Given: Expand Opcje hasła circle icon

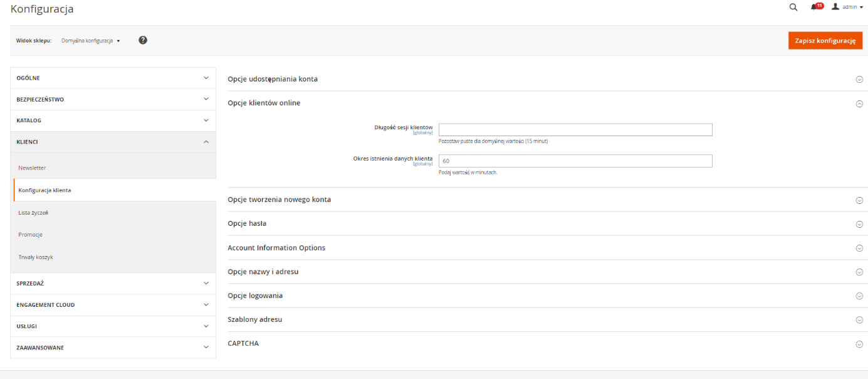Looking at the screenshot, I should coord(859,225).
